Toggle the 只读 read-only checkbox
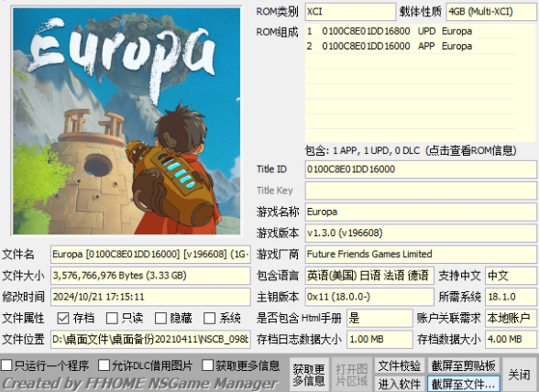The height and width of the screenshot is (392, 539). click(112, 318)
